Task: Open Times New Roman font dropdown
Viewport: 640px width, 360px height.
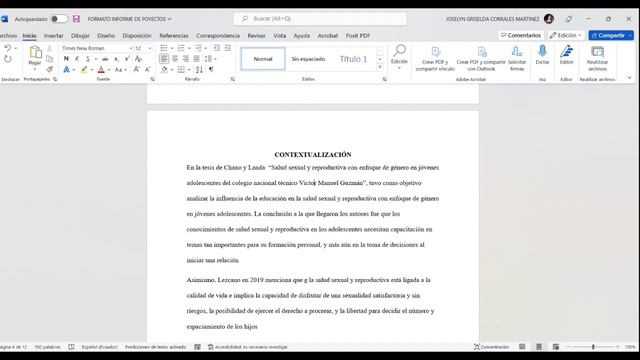Action: (131, 48)
